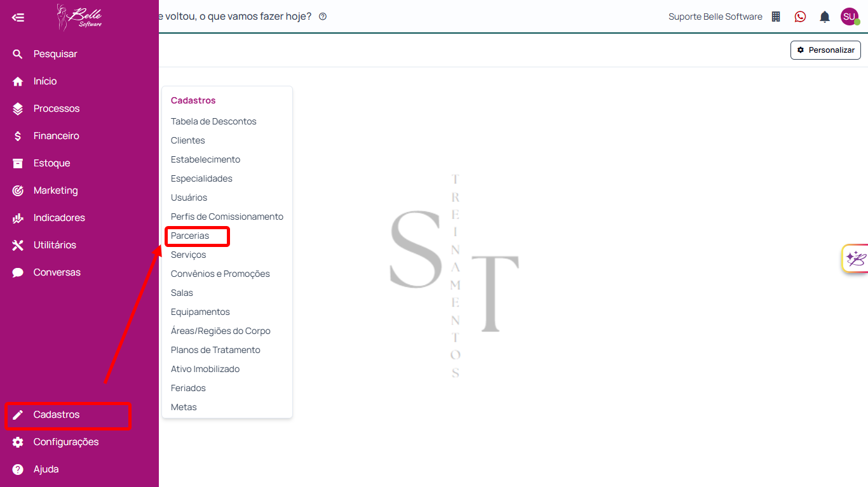The height and width of the screenshot is (487, 868).
Task: Expand the Financeiro sidebar menu
Action: coord(56,136)
